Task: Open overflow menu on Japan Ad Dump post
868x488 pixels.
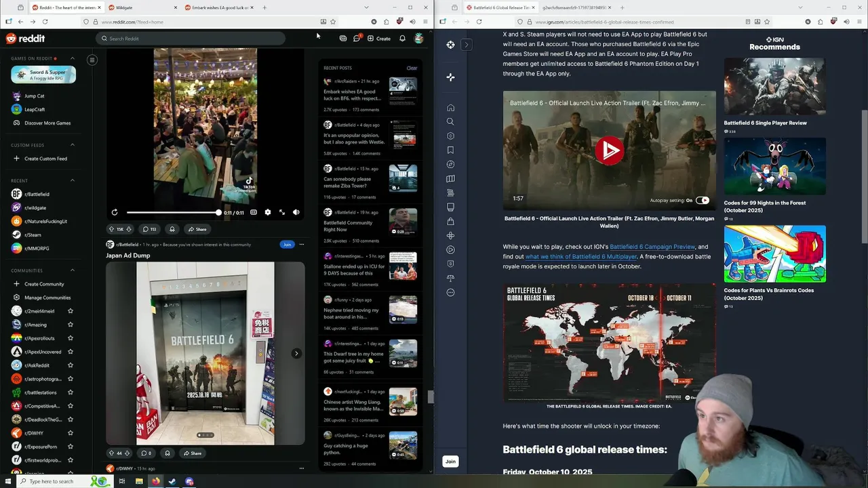Action: 302,245
